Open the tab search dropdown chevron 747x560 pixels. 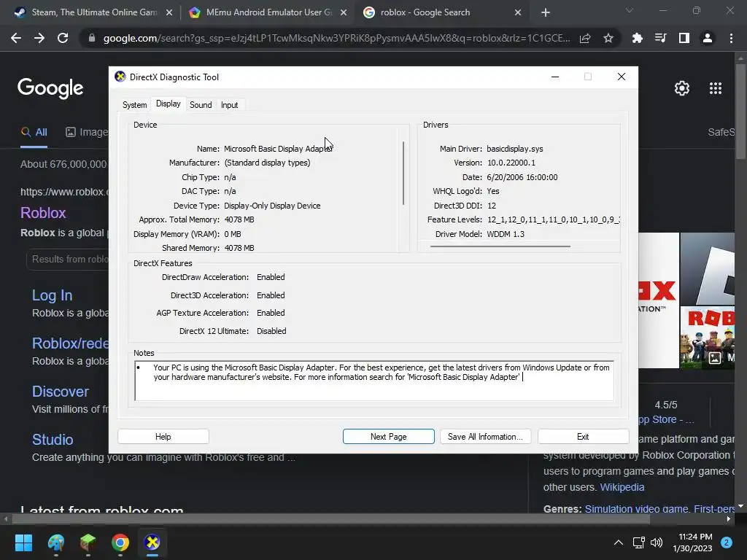pyautogui.click(x=630, y=10)
